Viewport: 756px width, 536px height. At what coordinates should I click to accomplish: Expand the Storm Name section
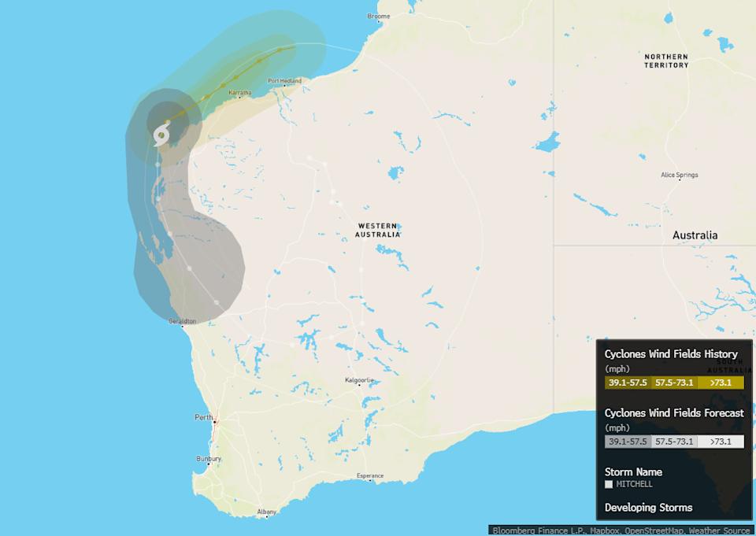pos(634,471)
